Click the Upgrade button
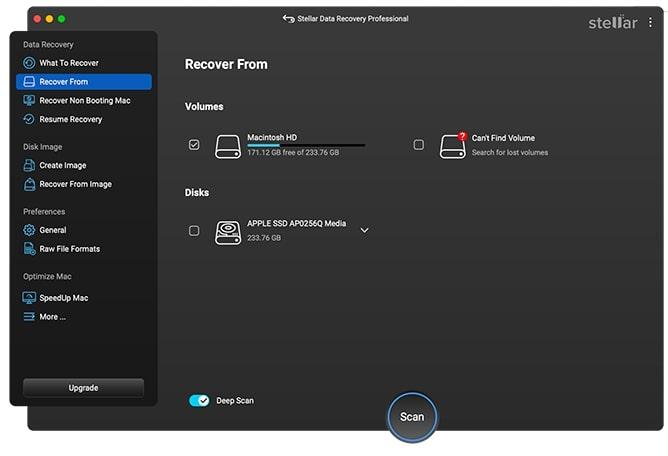The image size is (668, 456). [84, 388]
